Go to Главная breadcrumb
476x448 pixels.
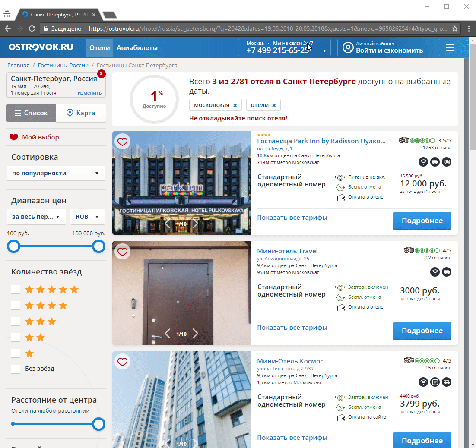coord(19,65)
